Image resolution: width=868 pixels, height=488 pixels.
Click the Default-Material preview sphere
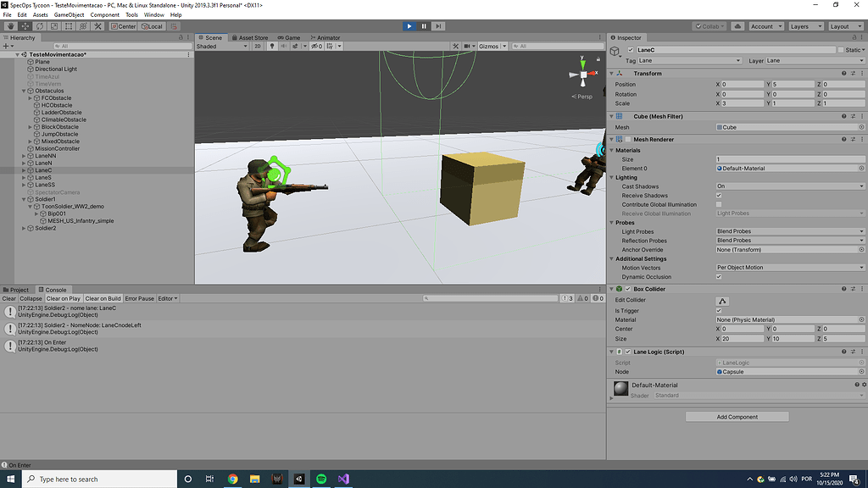click(x=621, y=389)
